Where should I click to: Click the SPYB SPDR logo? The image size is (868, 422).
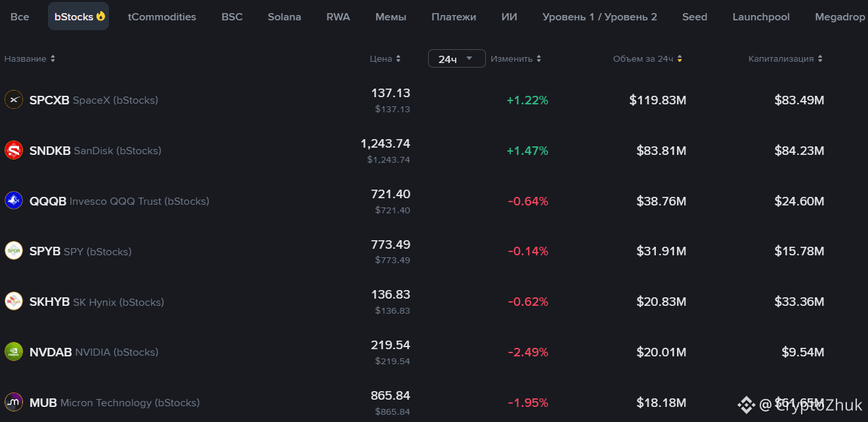(x=14, y=251)
